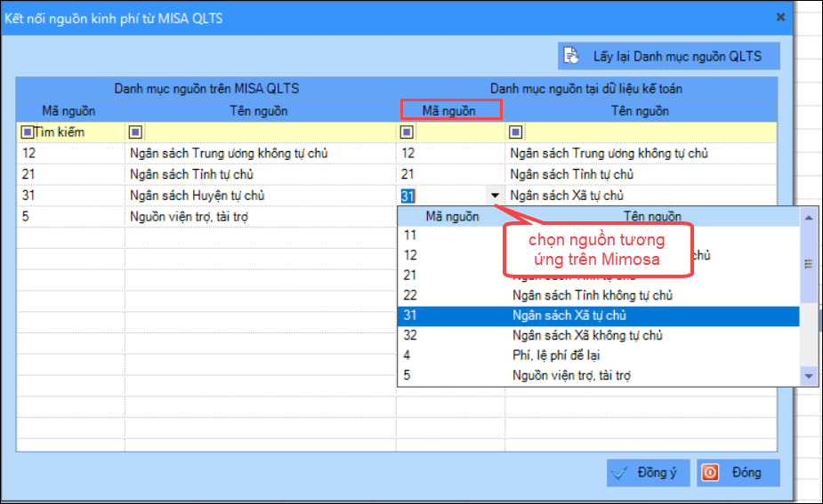Click accounting code cell 21
Screen dimensions: 823x504
coord(450,174)
